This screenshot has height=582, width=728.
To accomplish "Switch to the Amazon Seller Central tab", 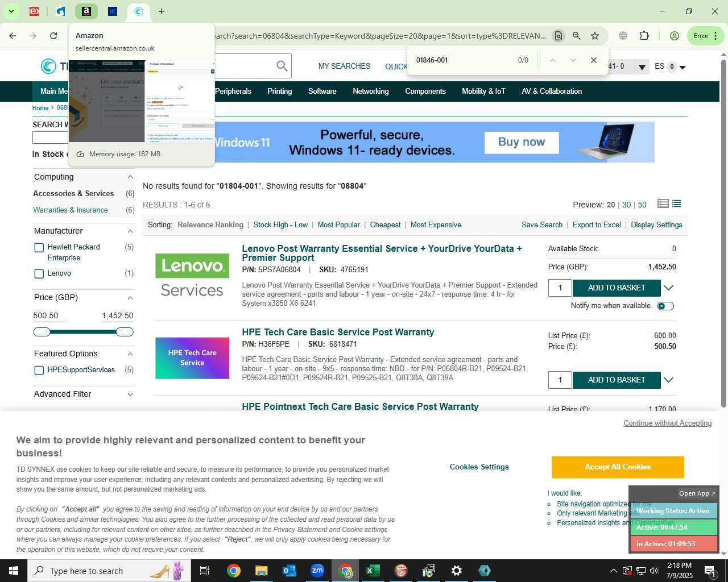I will pos(86,11).
